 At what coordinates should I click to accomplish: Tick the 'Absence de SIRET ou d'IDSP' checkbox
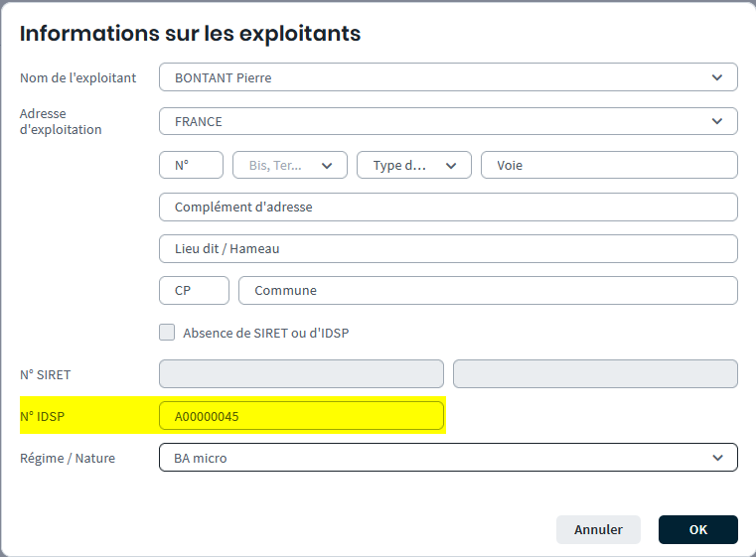click(x=167, y=333)
